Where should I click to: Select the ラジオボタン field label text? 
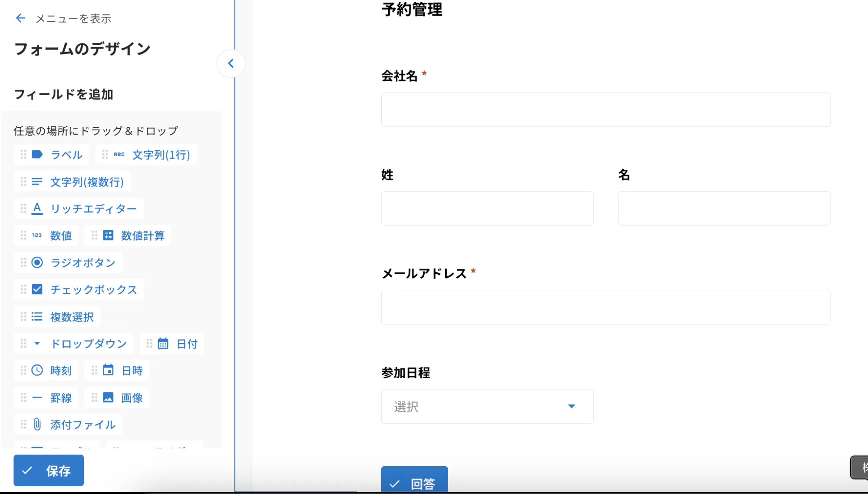tap(83, 263)
